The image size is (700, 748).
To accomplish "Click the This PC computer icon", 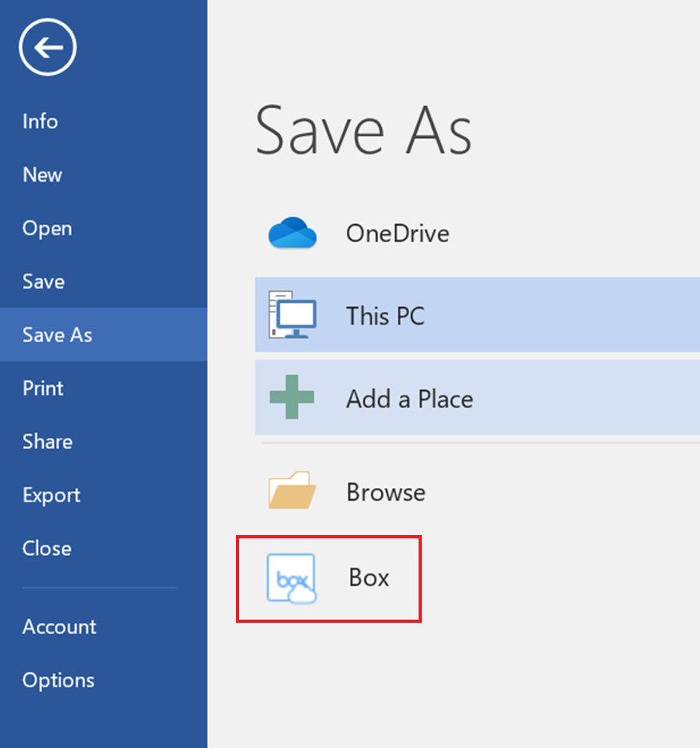I will tap(293, 315).
